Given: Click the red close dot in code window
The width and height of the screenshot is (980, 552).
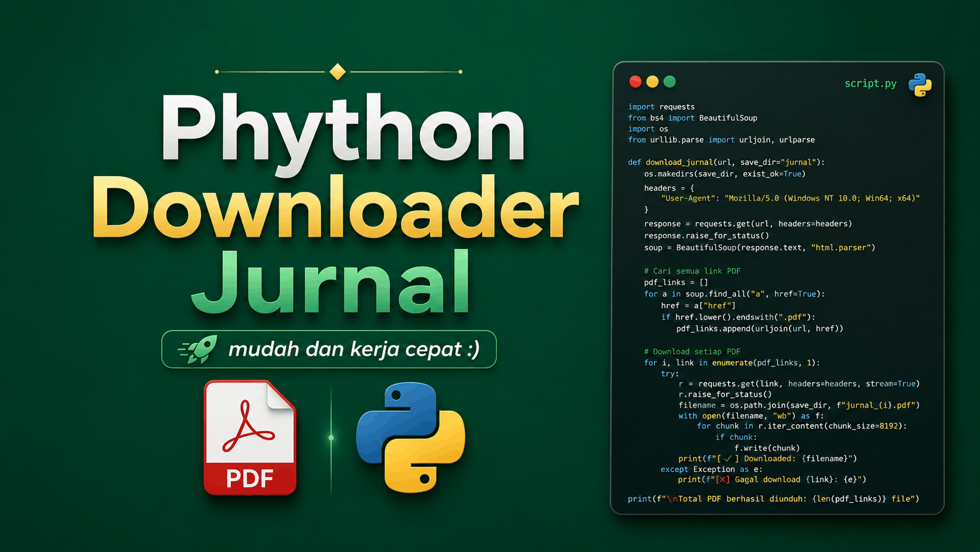Looking at the screenshot, I should (635, 82).
